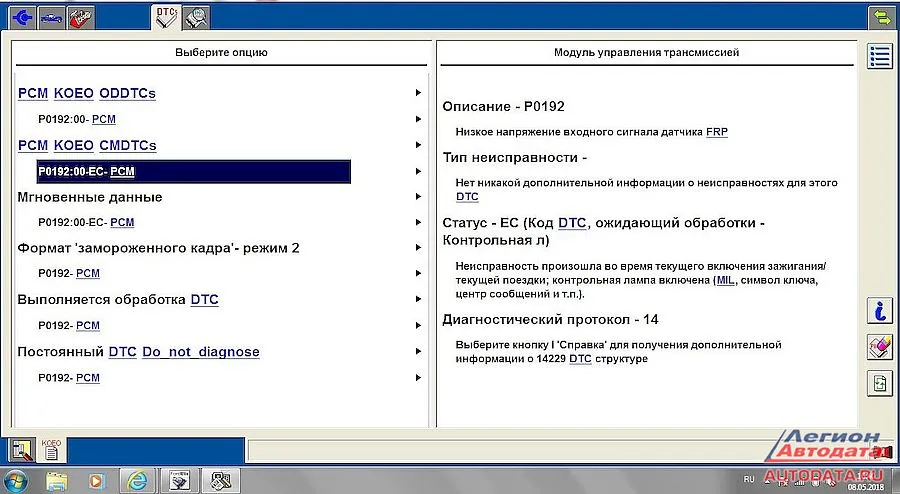Screen dimensions: 900x494
Task: Click the Ford IDS taskbar app icon
Action: [x=179, y=480]
